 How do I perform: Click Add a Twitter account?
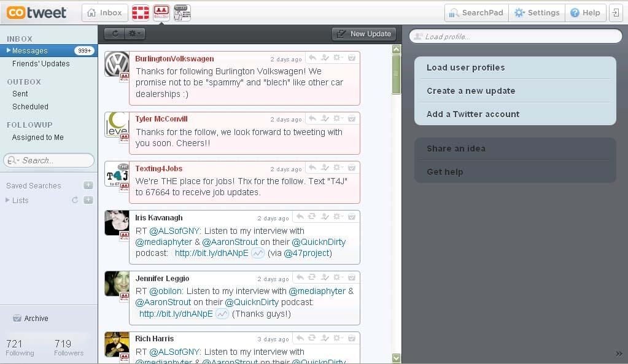[515, 114]
